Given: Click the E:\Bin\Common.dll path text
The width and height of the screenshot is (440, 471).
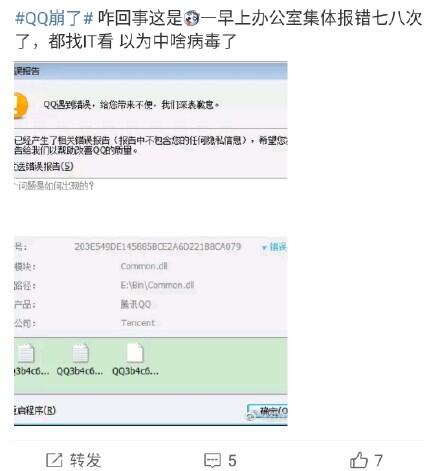Looking at the screenshot, I should (x=157, y=285).
